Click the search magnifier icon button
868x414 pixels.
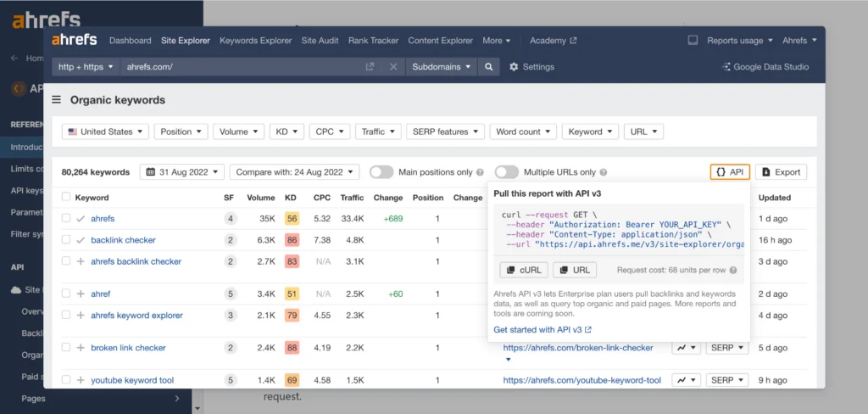point(489,67)
